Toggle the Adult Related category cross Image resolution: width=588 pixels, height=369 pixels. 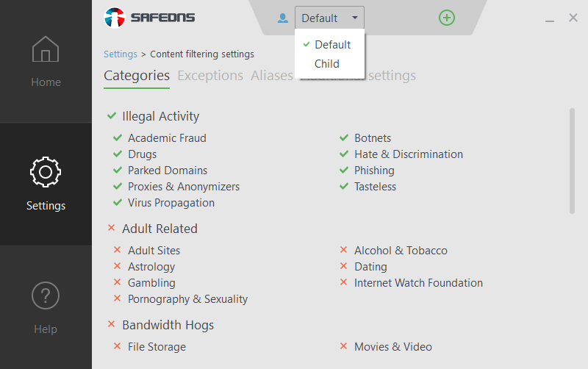(x=112, y=229)
